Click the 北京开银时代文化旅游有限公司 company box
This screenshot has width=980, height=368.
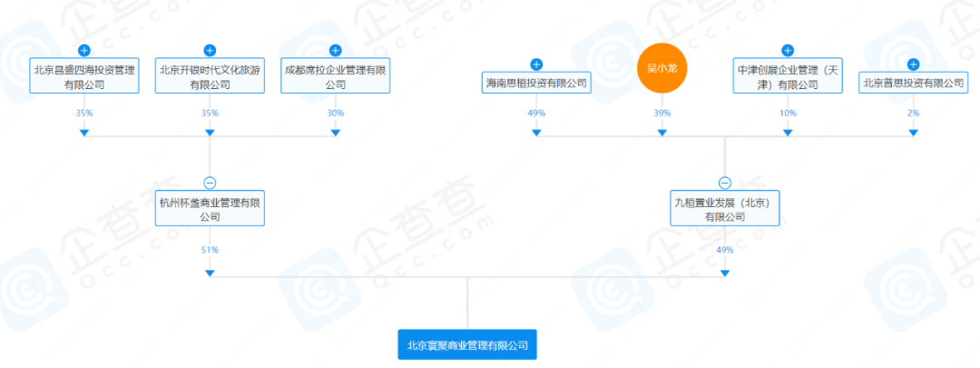pos(210,76)
